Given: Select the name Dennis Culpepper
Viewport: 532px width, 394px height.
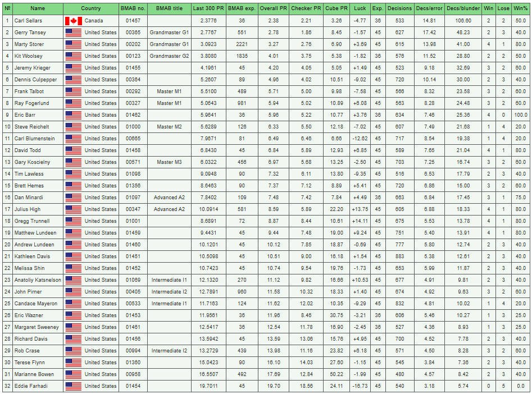Looking at the screenshot, I should pyautogui.click(x=35, y=80).
